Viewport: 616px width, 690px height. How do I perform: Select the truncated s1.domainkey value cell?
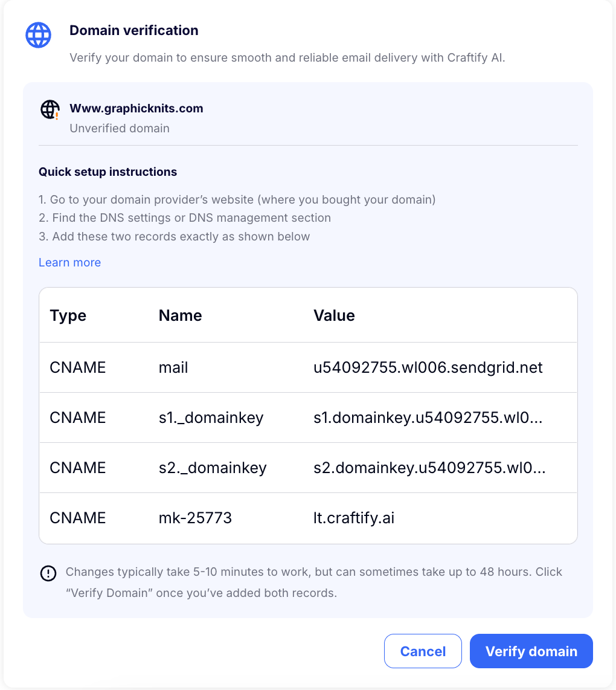tap(428, 418)
